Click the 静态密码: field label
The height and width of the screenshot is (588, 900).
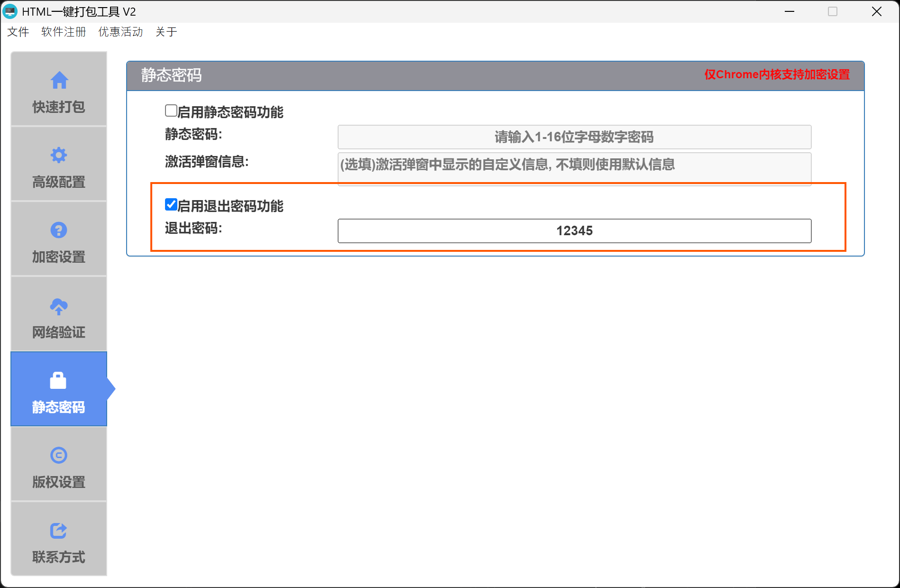pos(193,134)
